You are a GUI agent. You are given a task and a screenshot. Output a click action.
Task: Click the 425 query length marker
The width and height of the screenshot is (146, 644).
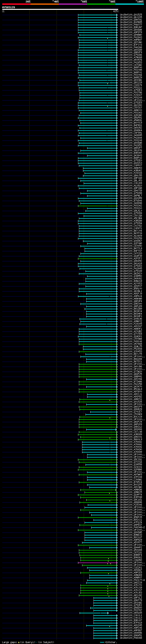115,11
